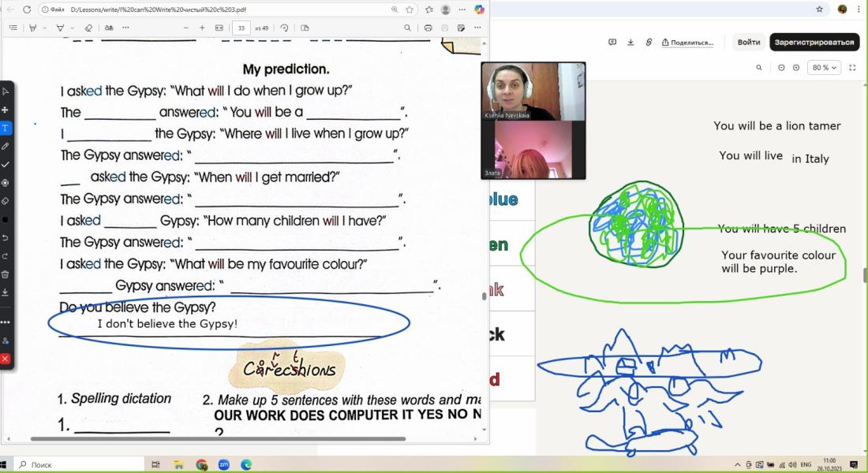868x473 pixels.
Task: Toggle PDF fit-to-width view
Action: coord(219,28)
